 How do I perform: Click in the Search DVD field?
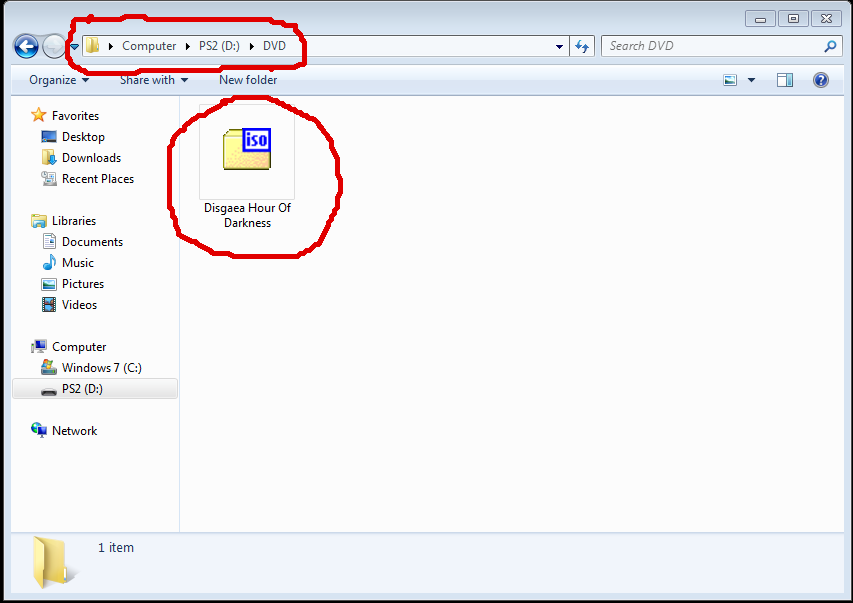point(710,46)
